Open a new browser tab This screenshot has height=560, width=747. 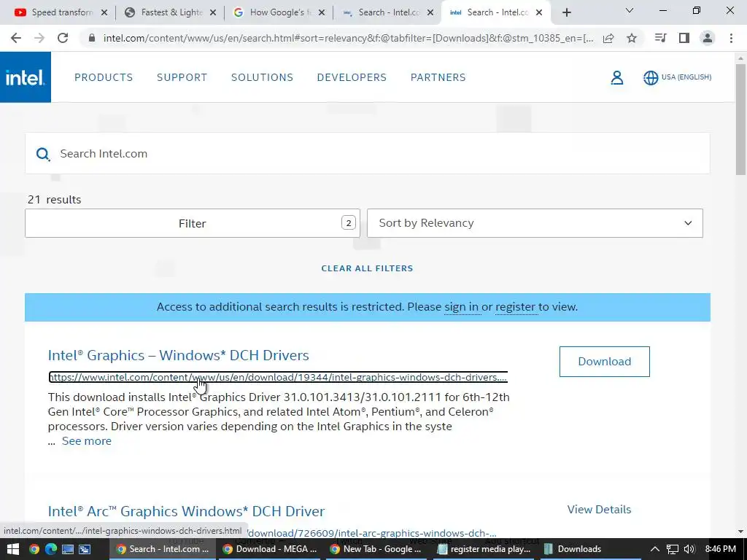(x=566, y=12)
